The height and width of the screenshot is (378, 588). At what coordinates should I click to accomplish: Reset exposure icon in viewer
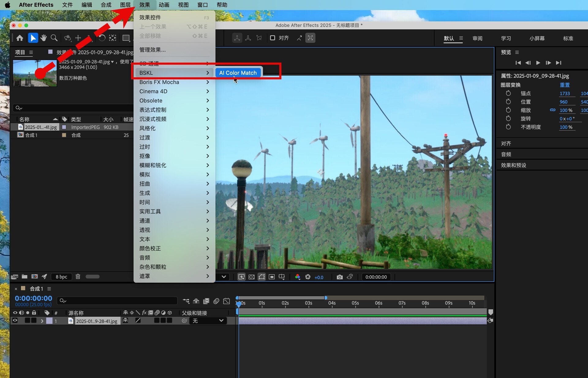tap(308, 277)
